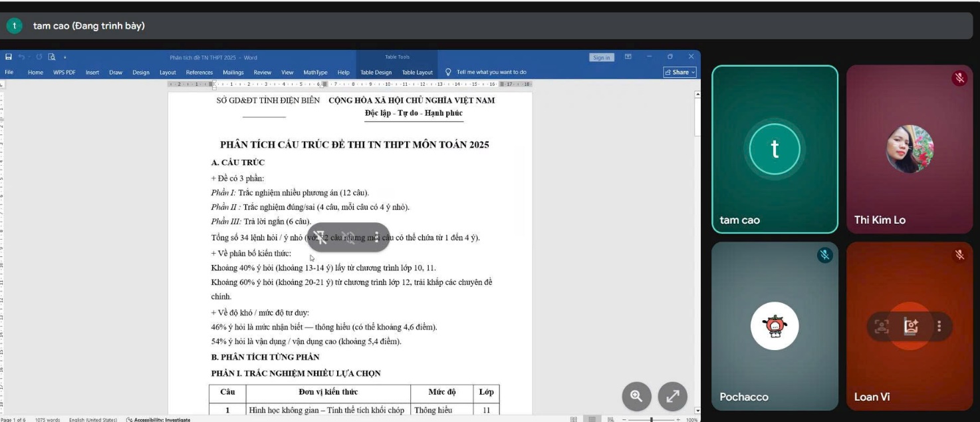Open the Ribbon Display Options icon
Screen dimensions: 980x422
(x=628, y=57)
